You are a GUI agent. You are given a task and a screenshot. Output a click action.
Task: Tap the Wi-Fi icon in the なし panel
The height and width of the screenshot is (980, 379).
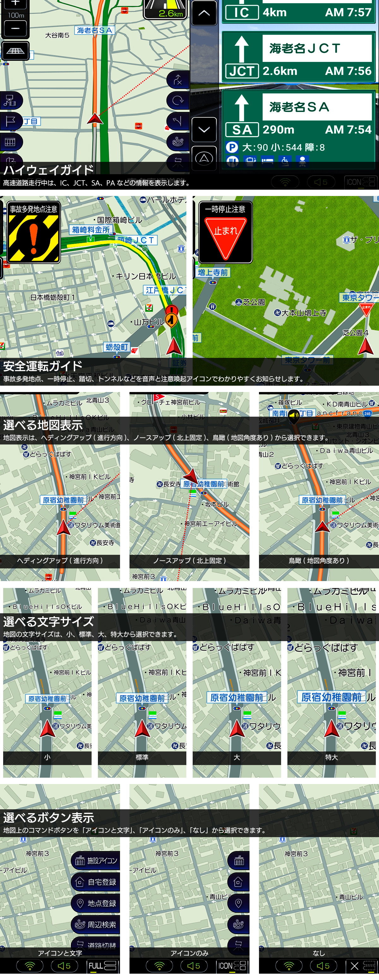(289, 965)
